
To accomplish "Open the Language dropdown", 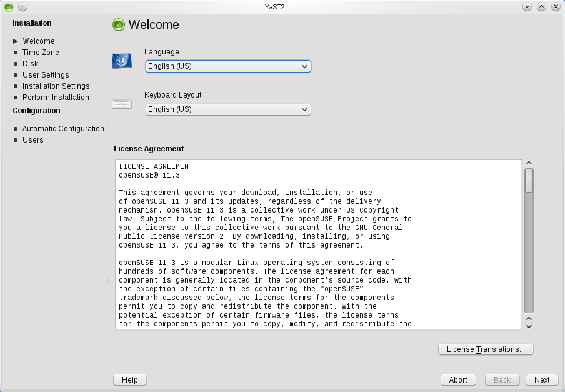I will point(228,66).
